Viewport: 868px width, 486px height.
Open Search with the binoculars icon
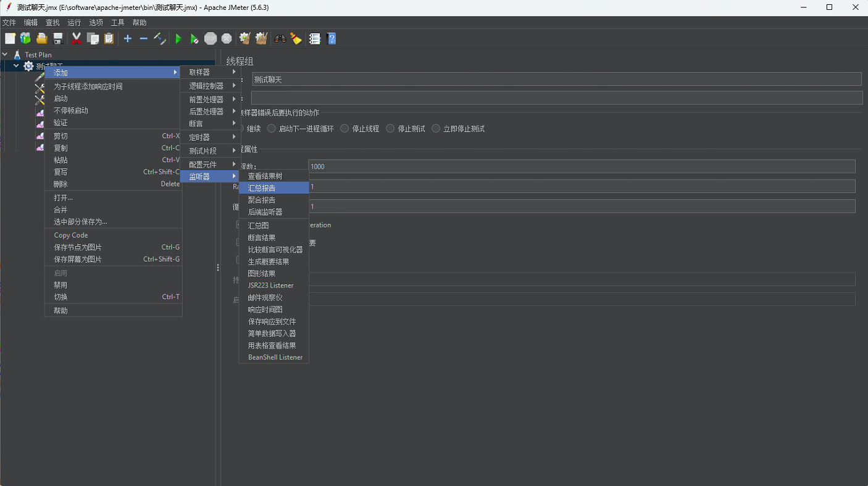(x=280, y=39)
